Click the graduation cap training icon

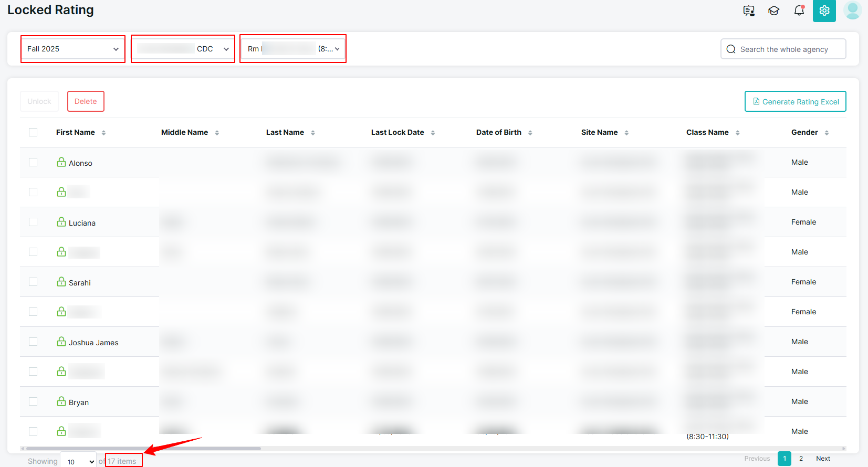point(773,10)
